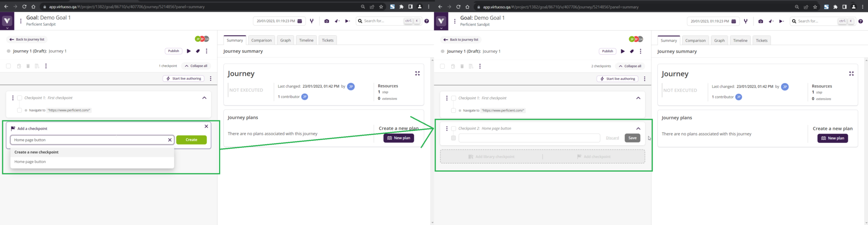This screenshot has width=868, height=225.
Task: Tick the empty step checkbox in Checkpoint 2
Action: (x=453, y=138)
